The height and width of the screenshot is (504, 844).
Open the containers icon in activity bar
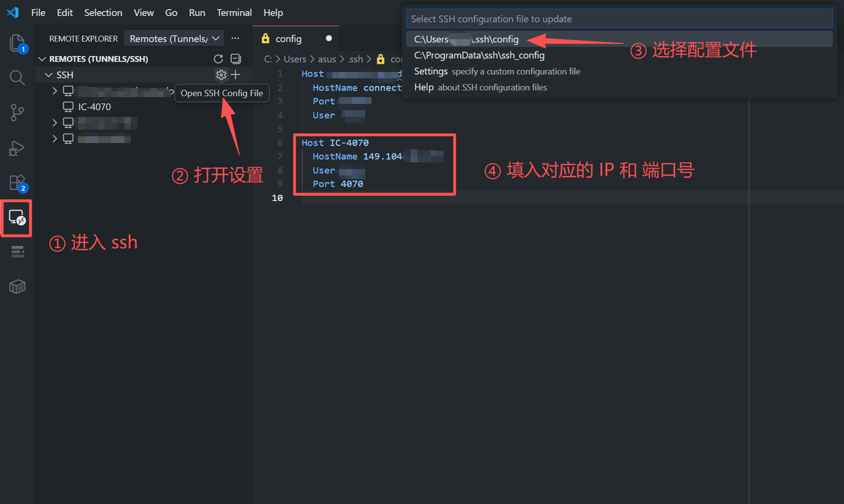pos(17,286)
